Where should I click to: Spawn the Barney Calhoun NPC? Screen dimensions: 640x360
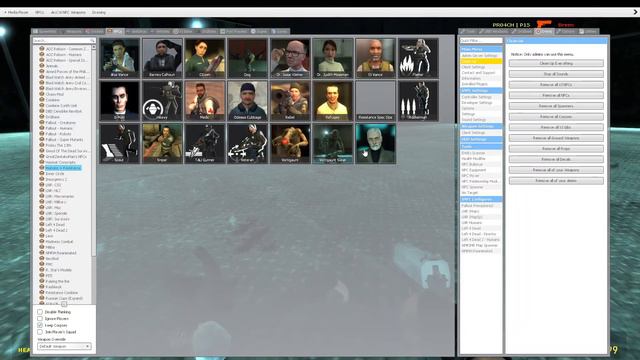pos(162,58)
